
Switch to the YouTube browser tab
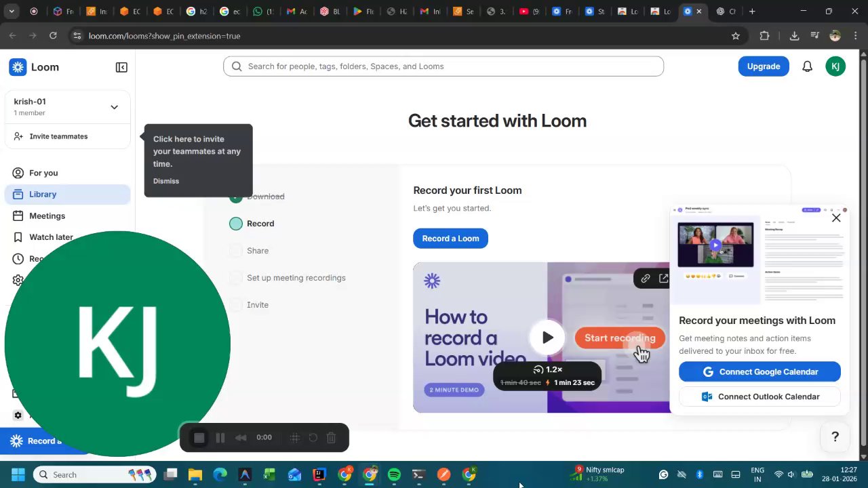(529, 12)
